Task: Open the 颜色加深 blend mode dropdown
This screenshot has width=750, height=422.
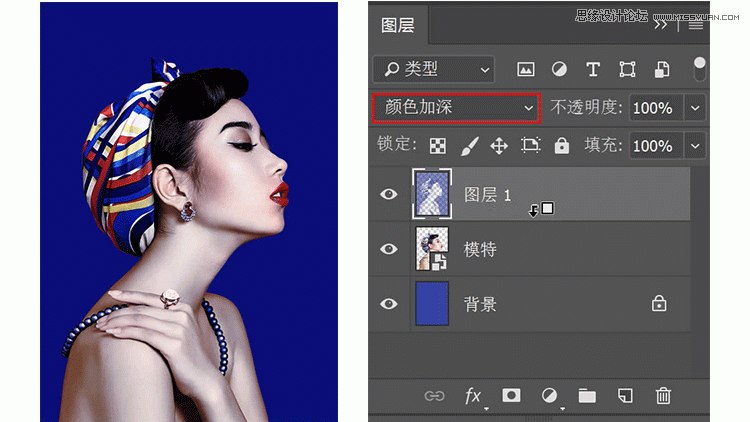Action: [x=455, y=107]
